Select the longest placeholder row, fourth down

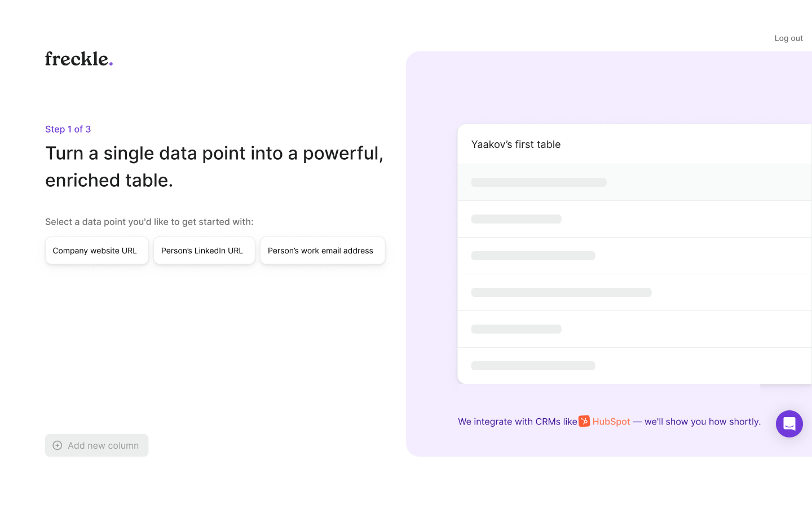point(634,292)
